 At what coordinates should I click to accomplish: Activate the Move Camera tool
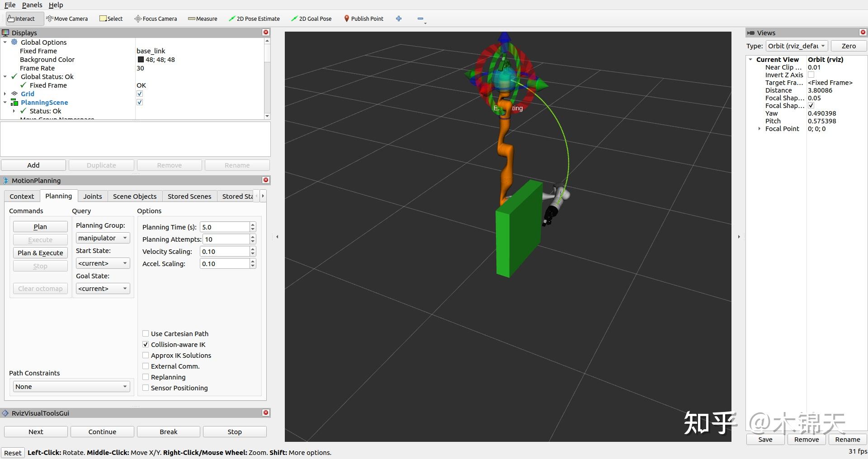(x=67, y=19)
